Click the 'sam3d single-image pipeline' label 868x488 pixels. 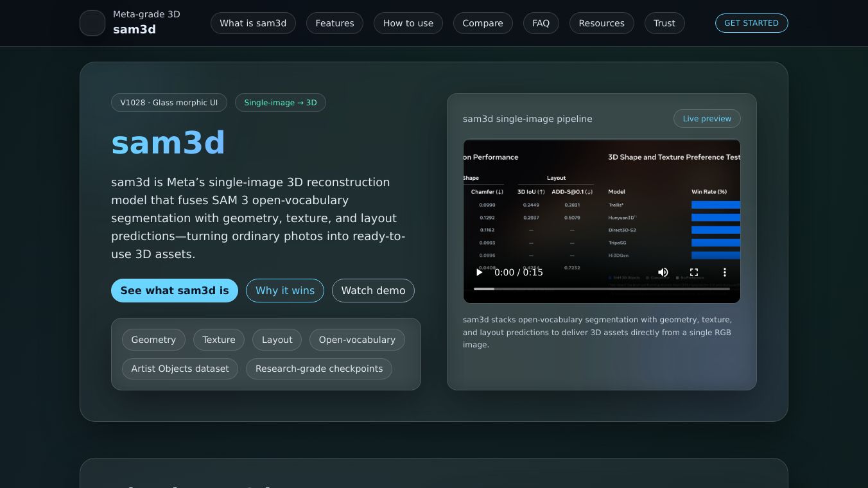tap(528, 119)
